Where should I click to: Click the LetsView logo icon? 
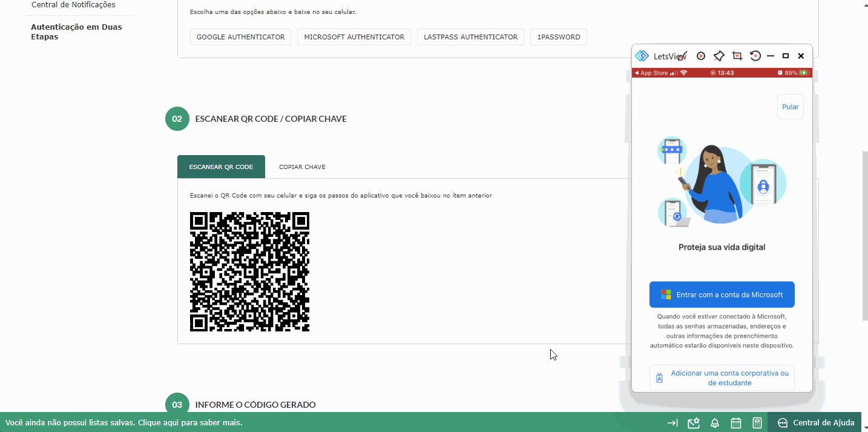[x=642, y=56]
